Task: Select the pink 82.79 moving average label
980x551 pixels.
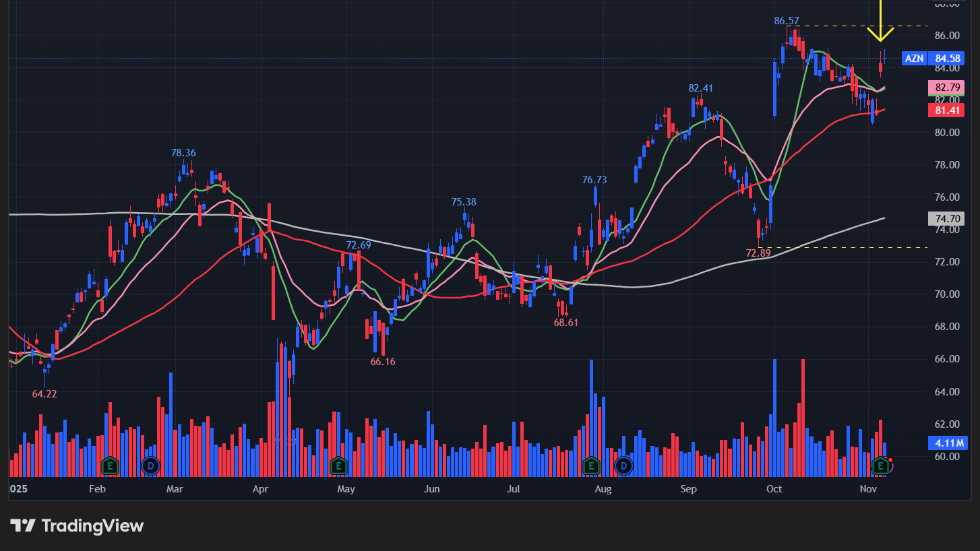Action: click(x=947, y=88)
